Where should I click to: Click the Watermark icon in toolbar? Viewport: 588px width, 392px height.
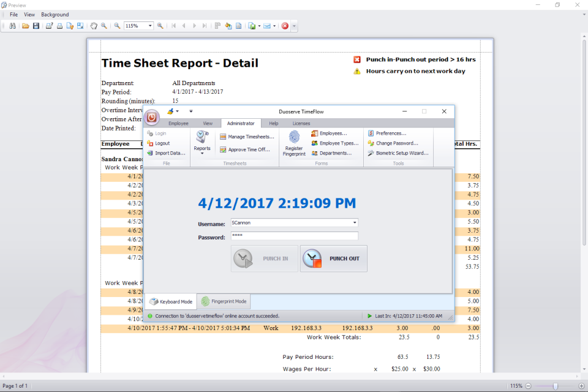pos(238,26)
